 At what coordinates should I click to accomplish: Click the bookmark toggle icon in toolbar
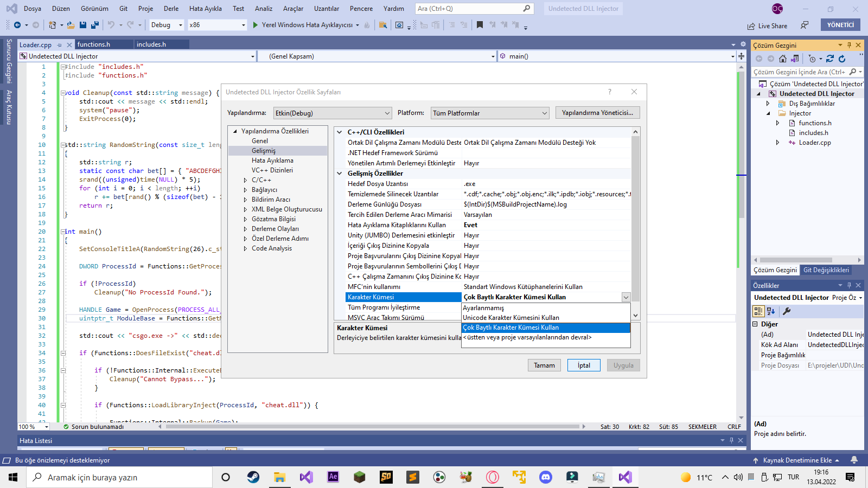[x=480, y=25]
